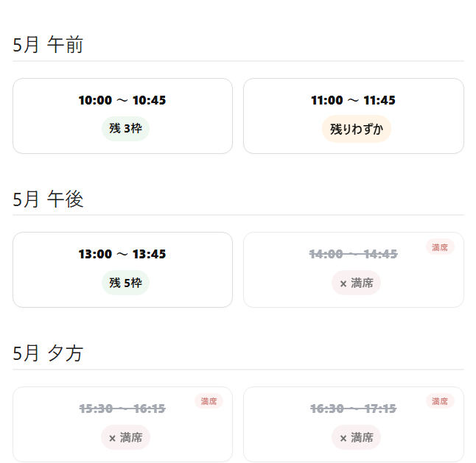Click the 残 3枠 availability badge

pos(125,128)
